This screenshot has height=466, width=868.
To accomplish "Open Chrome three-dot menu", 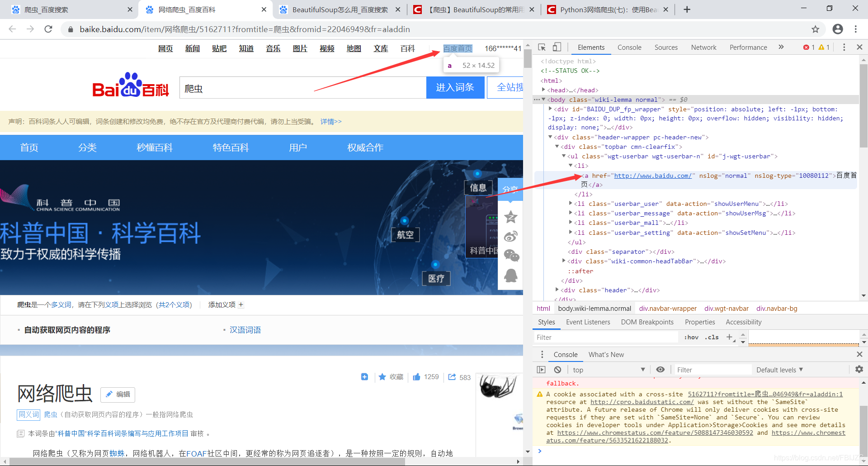I will pyautogui.click(x=856, y=29).
